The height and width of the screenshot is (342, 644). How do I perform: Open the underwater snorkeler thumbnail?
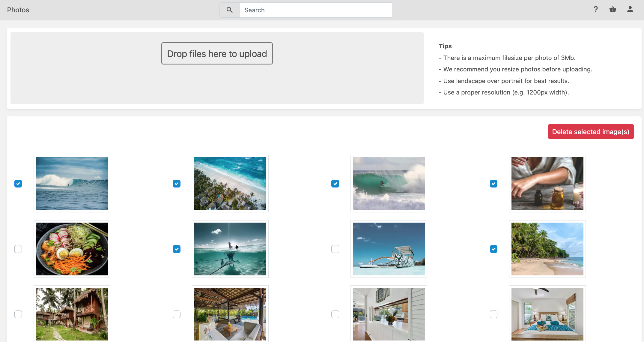(x=230, y=249)
